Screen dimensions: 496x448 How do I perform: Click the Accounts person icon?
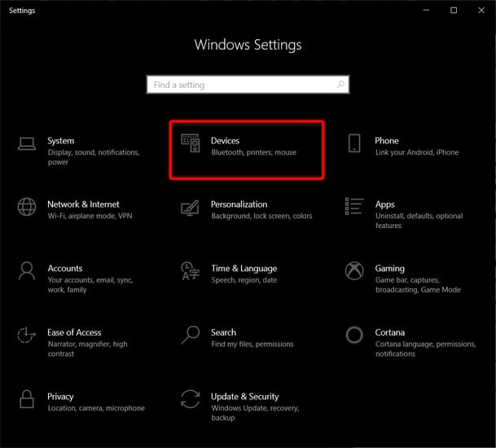point(27,270)
